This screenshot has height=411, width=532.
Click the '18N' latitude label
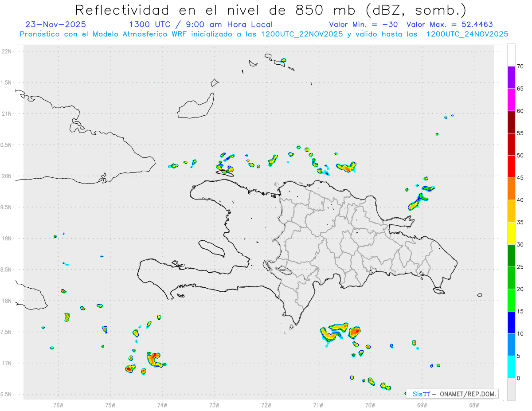[x=7, y=301]
